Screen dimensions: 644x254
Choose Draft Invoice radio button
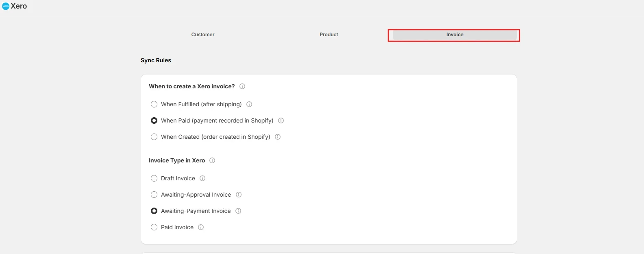154,178
